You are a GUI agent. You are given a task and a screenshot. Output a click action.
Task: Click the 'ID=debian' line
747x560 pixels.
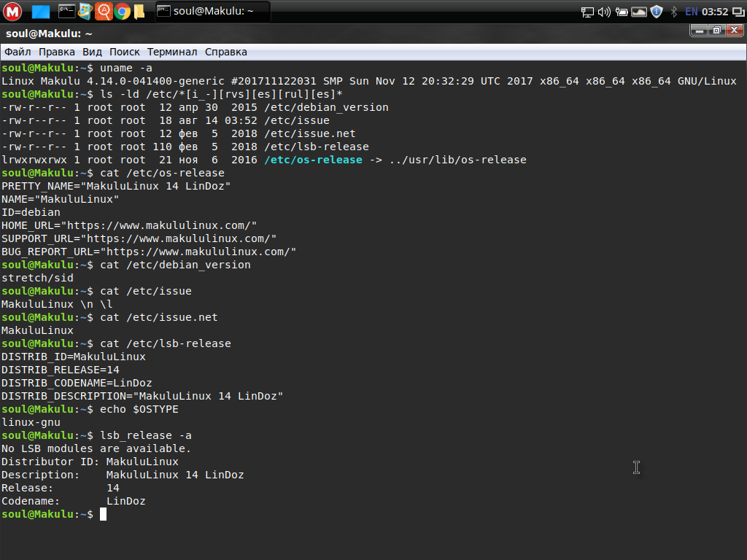coord(31,212)
